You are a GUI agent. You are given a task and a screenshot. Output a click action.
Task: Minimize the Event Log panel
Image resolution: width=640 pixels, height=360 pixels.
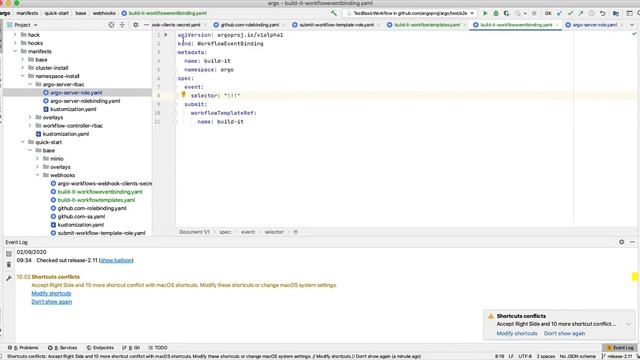pos(632,242)
